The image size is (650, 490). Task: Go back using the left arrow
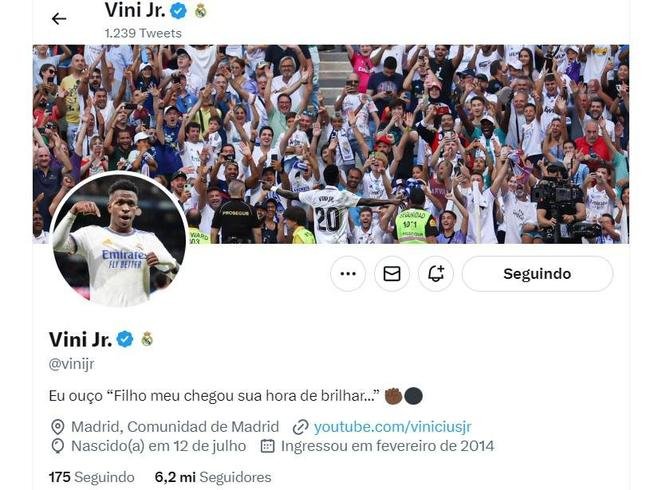[x=59, y=19]
